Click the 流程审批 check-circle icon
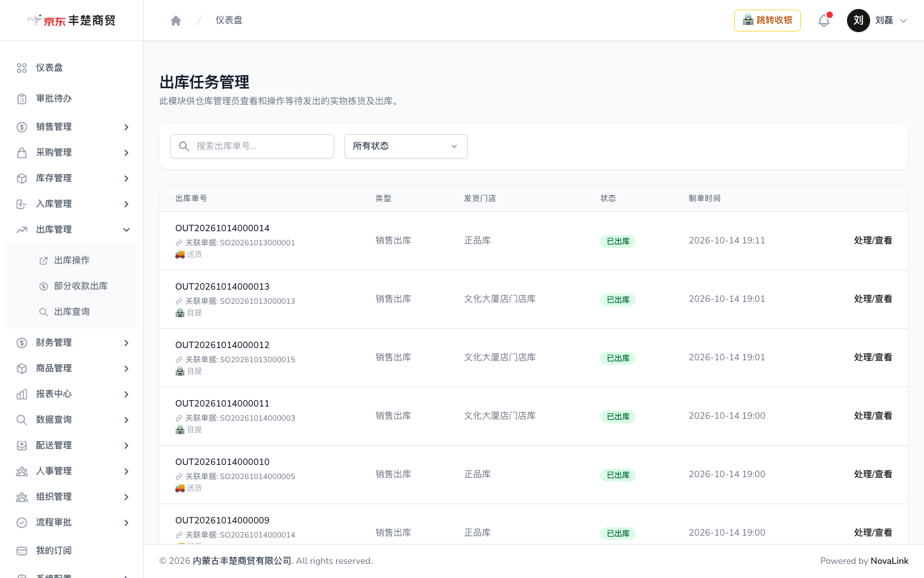This screenshot has height=578, width=924. coord(22,523)
